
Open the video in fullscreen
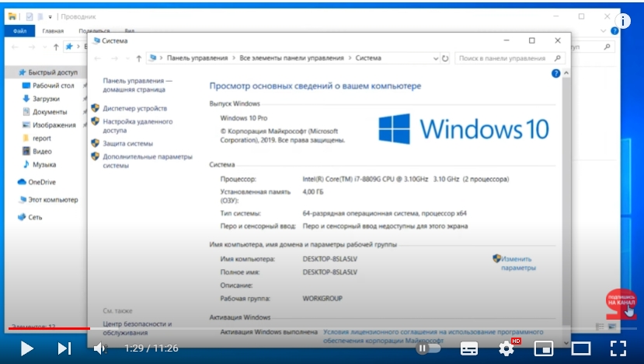pos(618,348)
